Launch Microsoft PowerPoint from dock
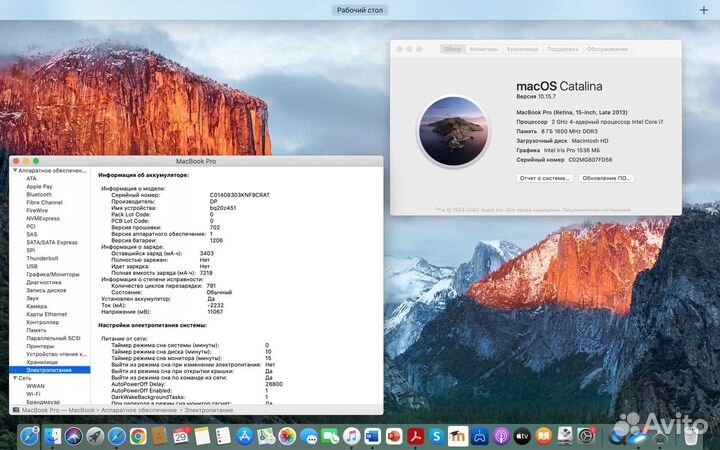The image size is (720, 450). point(394,436)
